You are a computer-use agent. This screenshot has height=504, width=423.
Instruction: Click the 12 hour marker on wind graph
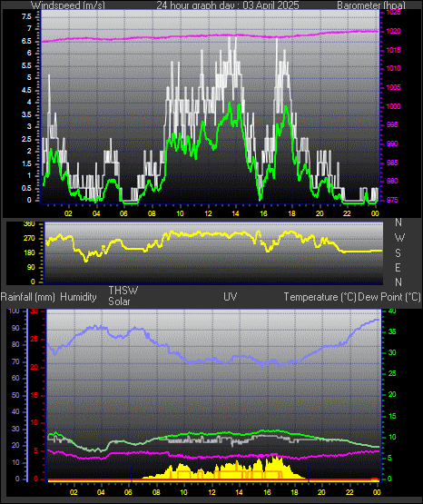208,213
